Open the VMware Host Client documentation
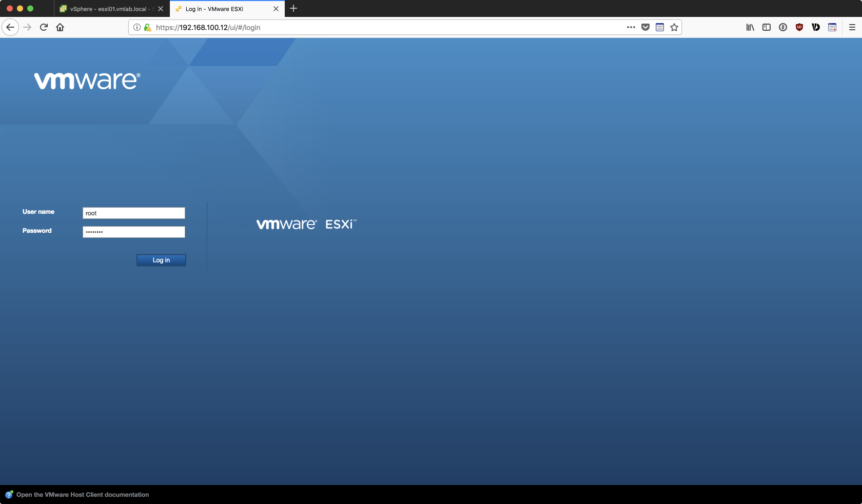 tap(82, 495)
